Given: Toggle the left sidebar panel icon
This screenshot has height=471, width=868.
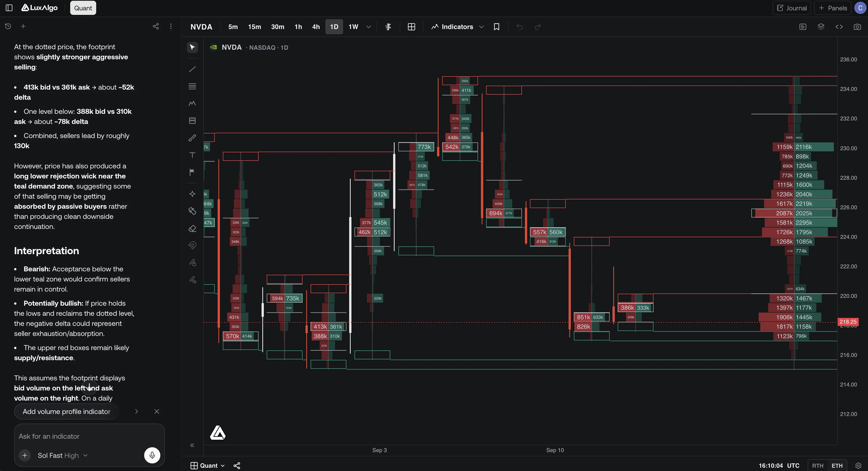Looking at the screenshot, I should [x=9, y=8].
